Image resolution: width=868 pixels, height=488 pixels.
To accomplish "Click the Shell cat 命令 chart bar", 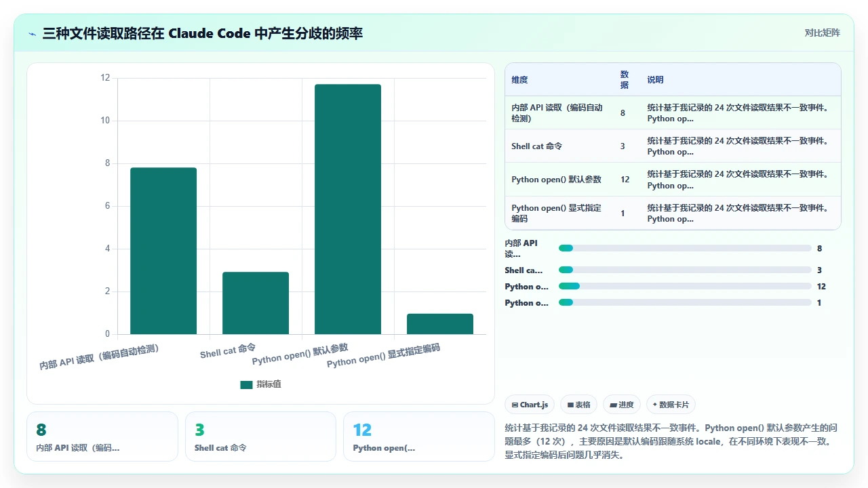I will [256, 303].
